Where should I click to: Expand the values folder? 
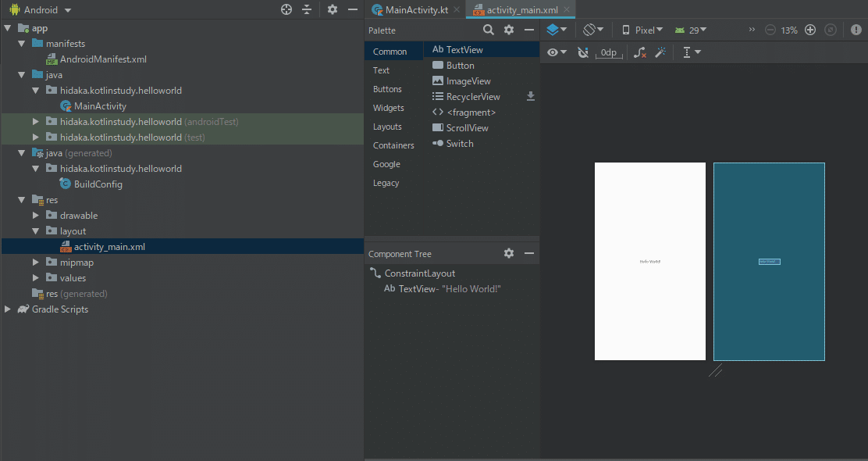(x=35, y=277)
